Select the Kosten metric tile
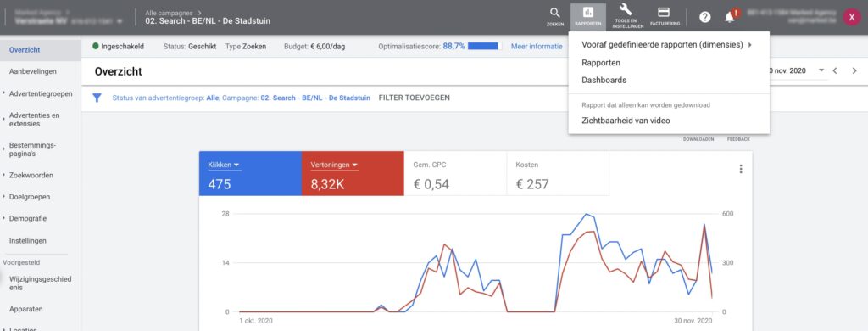Viewport: 868px width, 331px height. pos(558,174)
